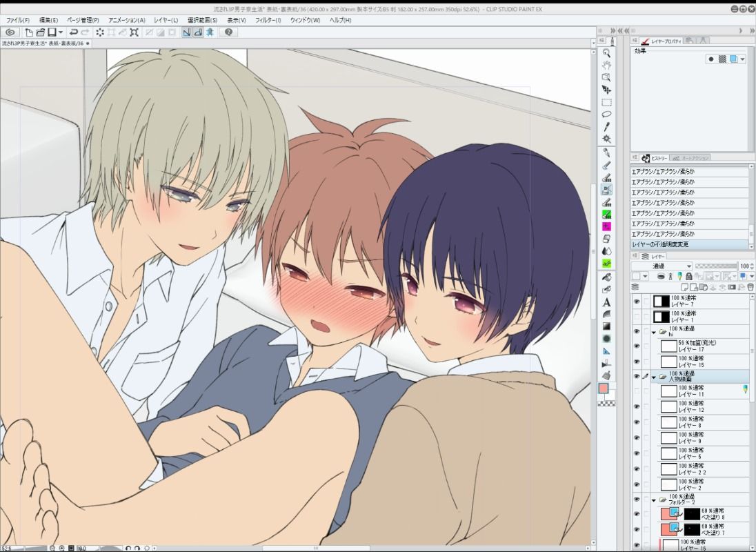Show hidden layer レイヤー 1

click(x=637, y=317)
